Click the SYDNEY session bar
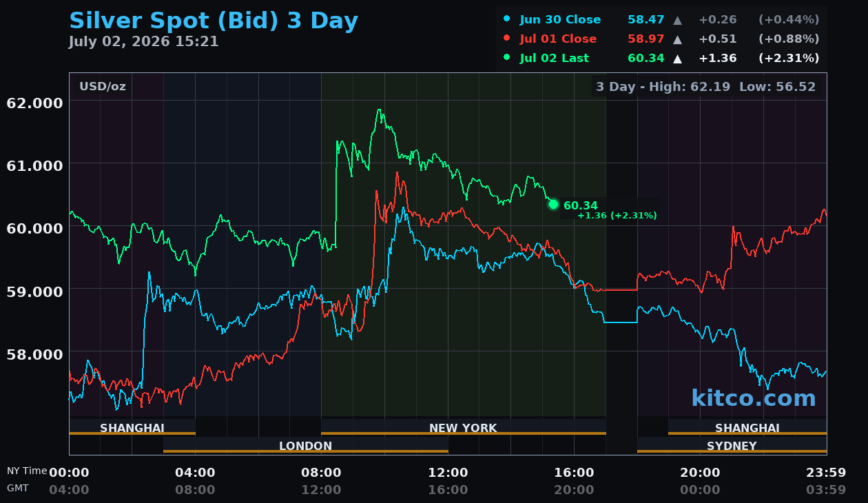This screenshot has width=868, height=503. tap(732, 445)
